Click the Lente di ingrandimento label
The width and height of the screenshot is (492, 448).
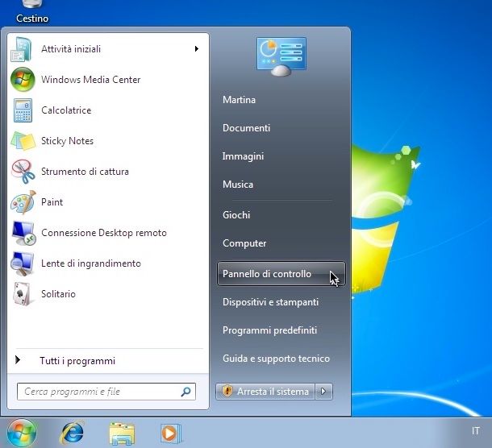pos(91,263)
